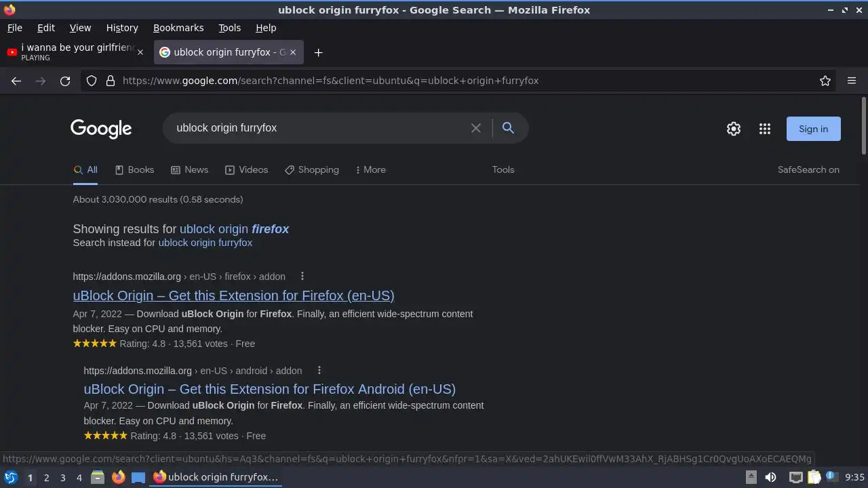Click the page vertical scrollbar
The width and height of the screenshot is (868, 488).
863,125
